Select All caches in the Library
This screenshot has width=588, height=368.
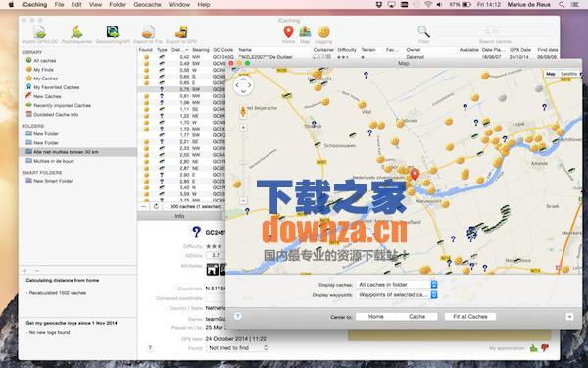[x=45, y=61]
